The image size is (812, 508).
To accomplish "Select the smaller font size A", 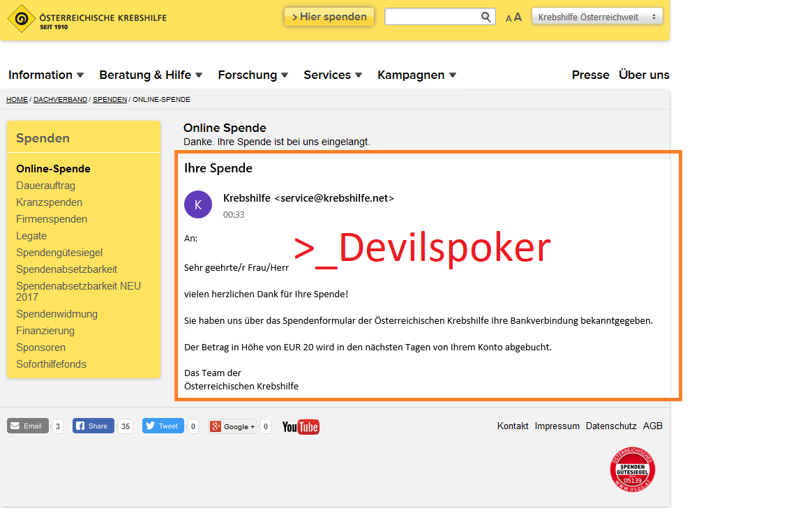I will pyautogui.click(x=509, y=19).
